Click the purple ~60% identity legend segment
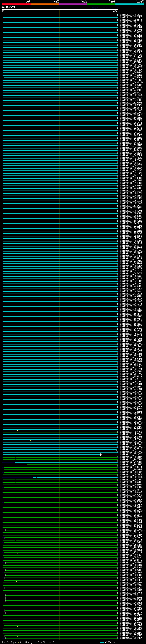 (73, 4)
